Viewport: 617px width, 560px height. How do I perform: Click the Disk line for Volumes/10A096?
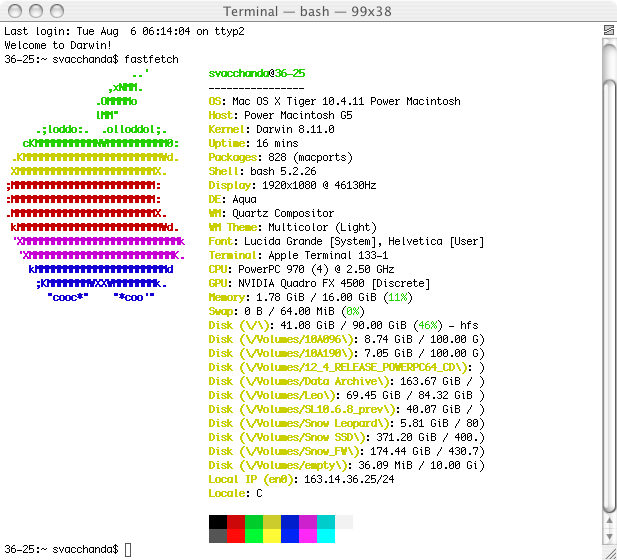(347, 339)
